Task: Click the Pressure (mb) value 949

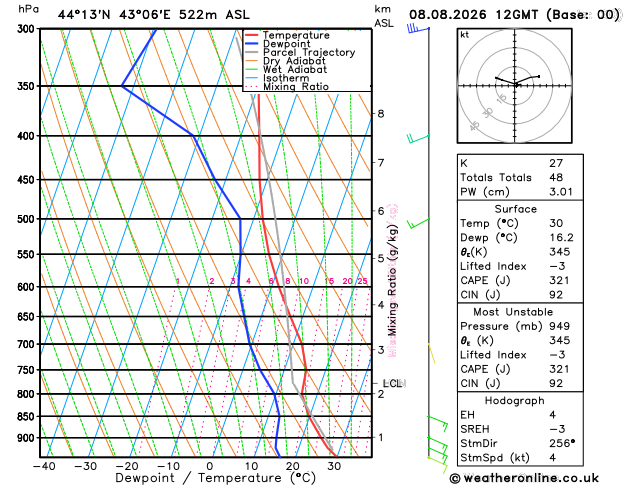Action: point(560,326)
